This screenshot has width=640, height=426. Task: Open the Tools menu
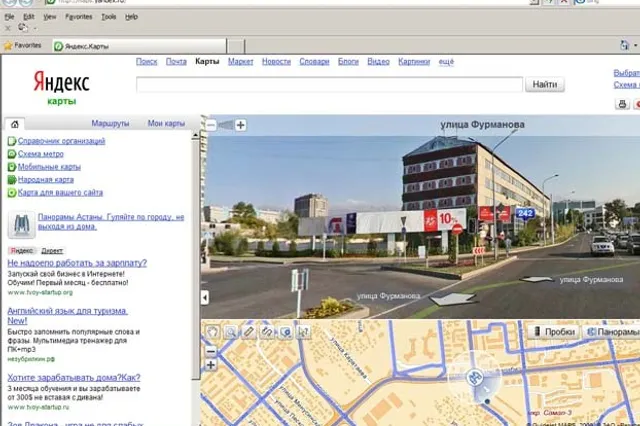(x=109, y=17)
